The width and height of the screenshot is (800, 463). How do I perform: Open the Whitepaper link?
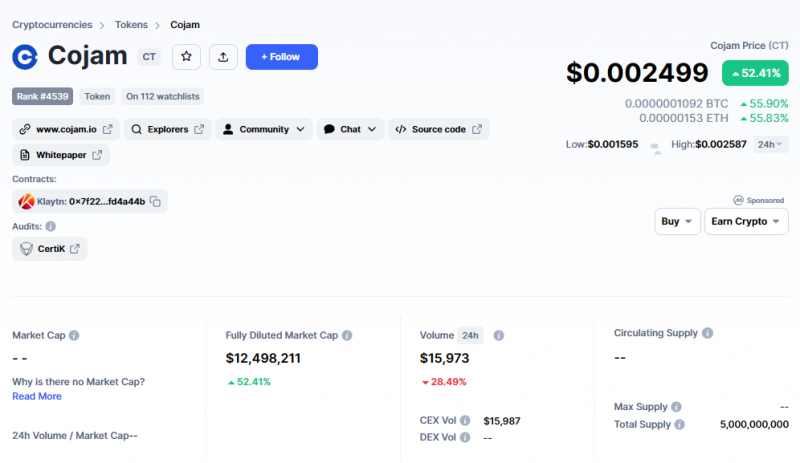(61, 155)
